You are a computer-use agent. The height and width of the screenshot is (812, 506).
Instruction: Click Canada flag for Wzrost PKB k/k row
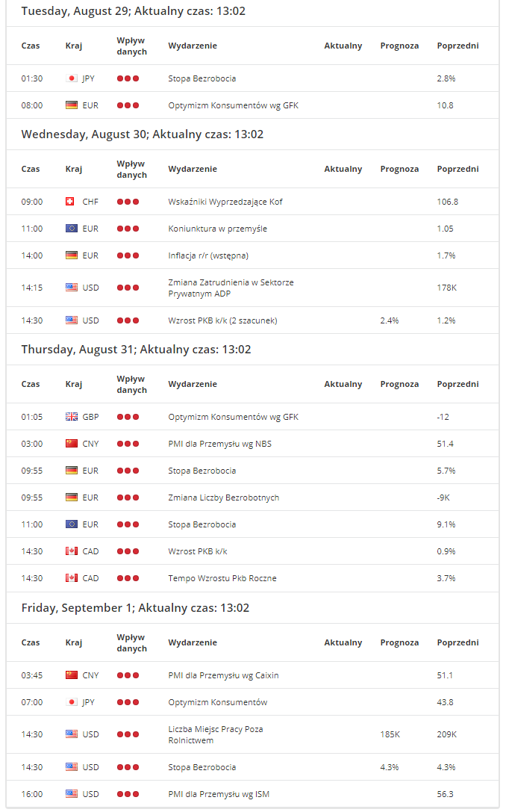(72, 551)
